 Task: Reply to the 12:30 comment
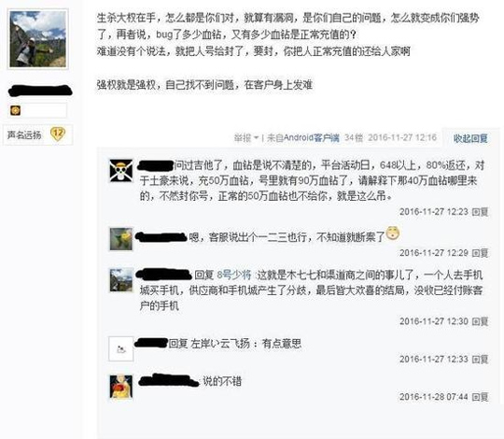click(481, 321)
